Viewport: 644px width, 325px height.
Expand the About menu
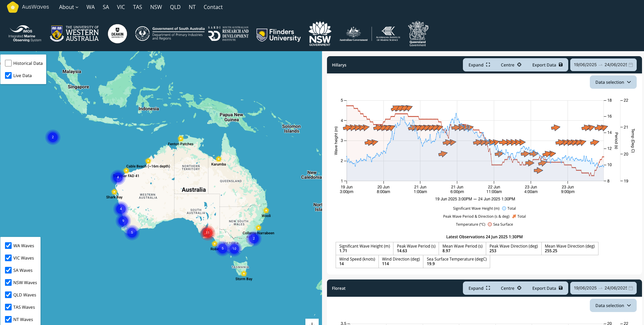tap(68, 7)
